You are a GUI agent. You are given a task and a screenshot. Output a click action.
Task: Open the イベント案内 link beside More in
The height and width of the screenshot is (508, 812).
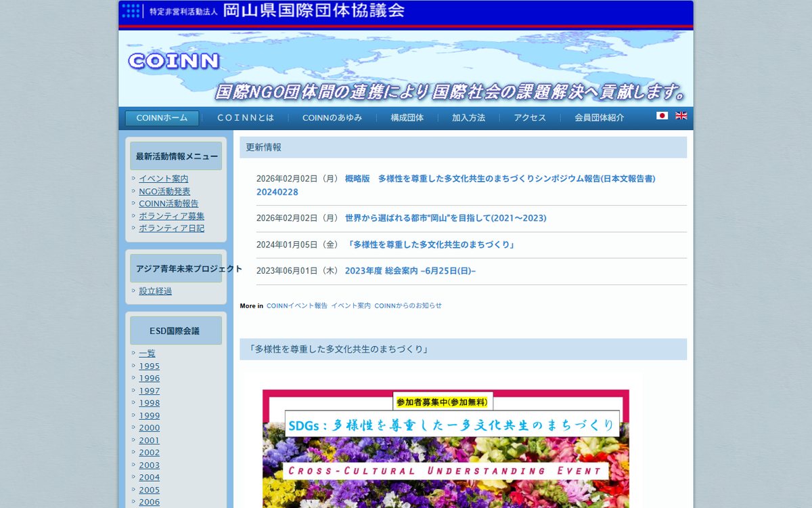(x=351, y=305)
